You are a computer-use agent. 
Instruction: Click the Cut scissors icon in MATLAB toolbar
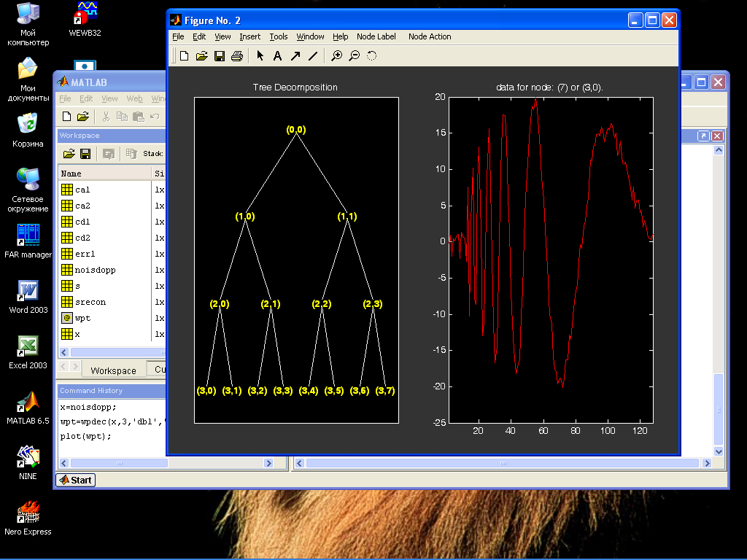tap(106, 116)
